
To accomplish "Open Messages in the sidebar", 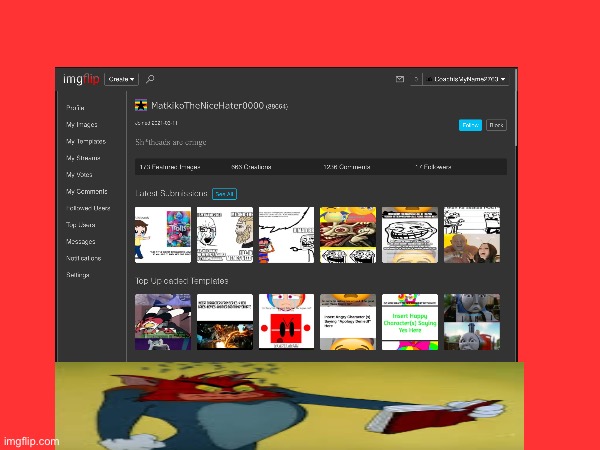I will click(80, 241).
